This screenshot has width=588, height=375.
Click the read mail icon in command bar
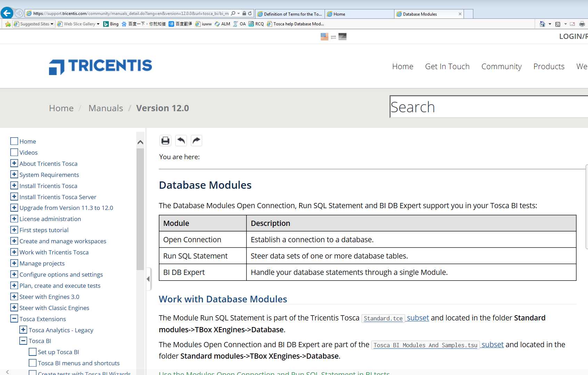[x=572, y=24]
